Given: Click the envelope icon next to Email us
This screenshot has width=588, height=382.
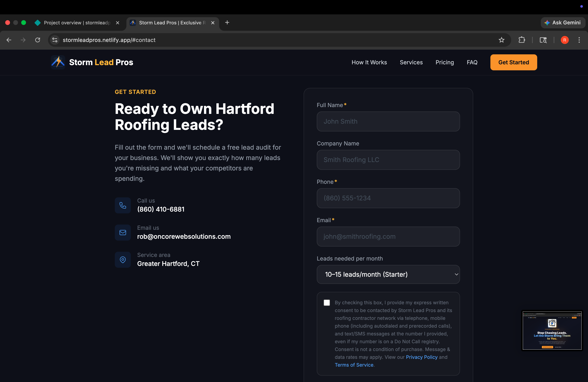Looking at the screenshot, I should click(123, 233).
